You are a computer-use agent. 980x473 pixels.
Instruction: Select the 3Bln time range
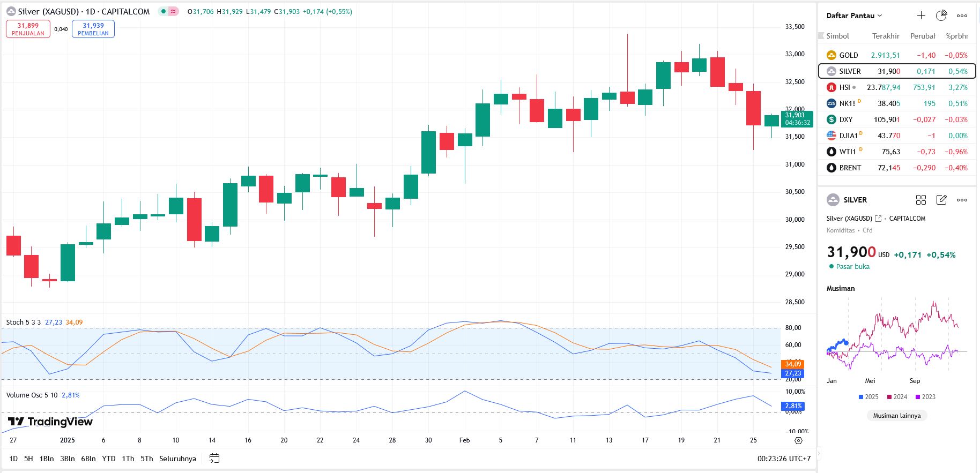pyautogui.click(x=68, y=459)
